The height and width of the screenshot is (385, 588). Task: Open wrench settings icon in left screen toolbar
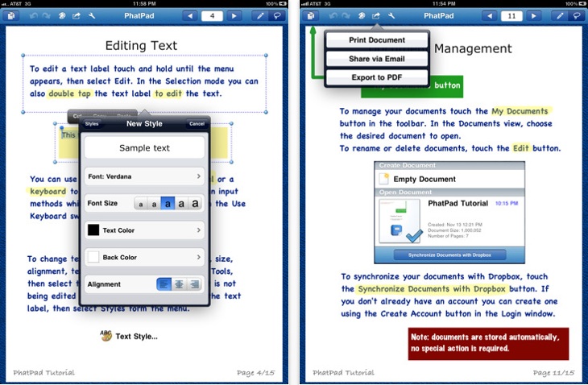coord(92,16)
